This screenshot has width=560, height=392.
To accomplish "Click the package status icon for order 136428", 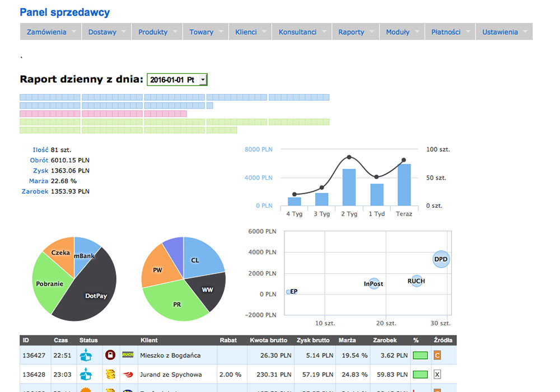I will pyautogui.click(x=86, y=374).
